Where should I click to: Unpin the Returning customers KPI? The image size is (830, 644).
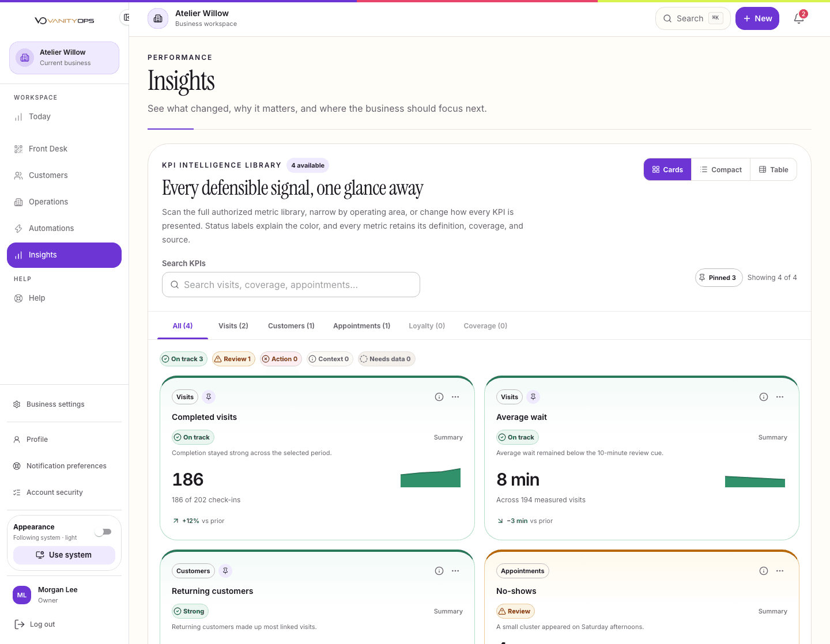tap(225, 571)
